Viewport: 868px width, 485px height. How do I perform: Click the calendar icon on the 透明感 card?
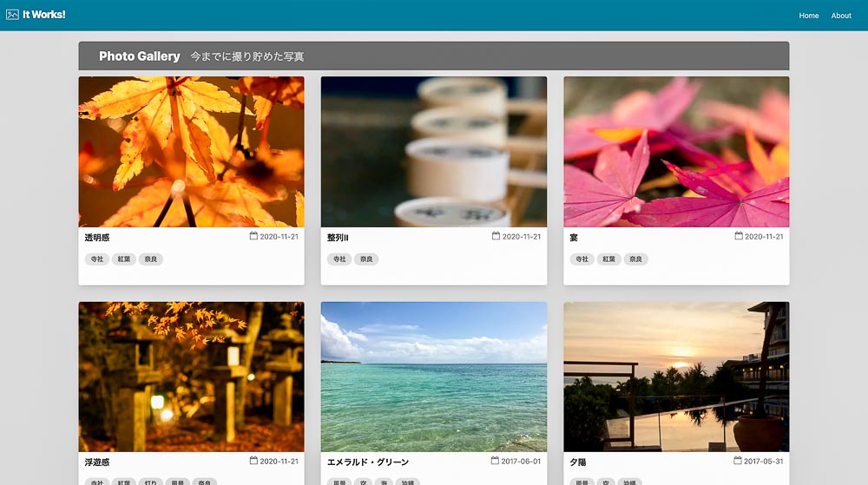coord(253,236)
